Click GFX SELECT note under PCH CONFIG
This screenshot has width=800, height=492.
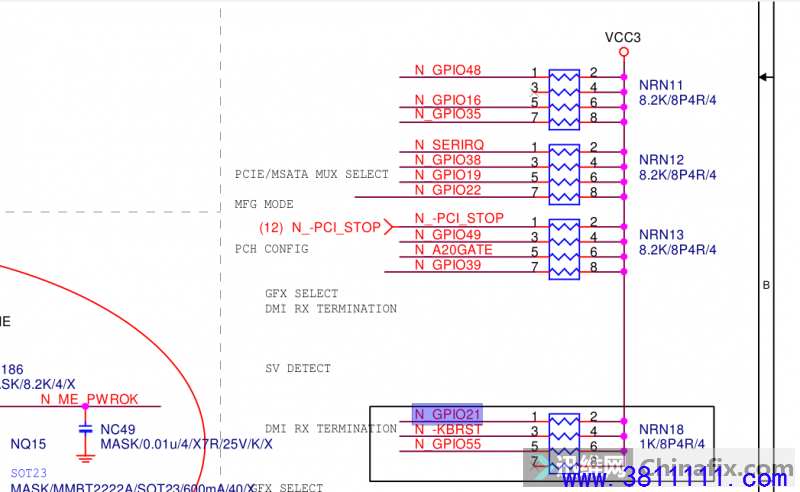coord(301,293)
